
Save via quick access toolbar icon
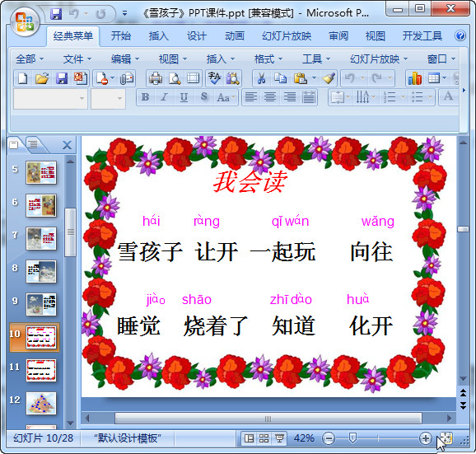pos(56,14)
